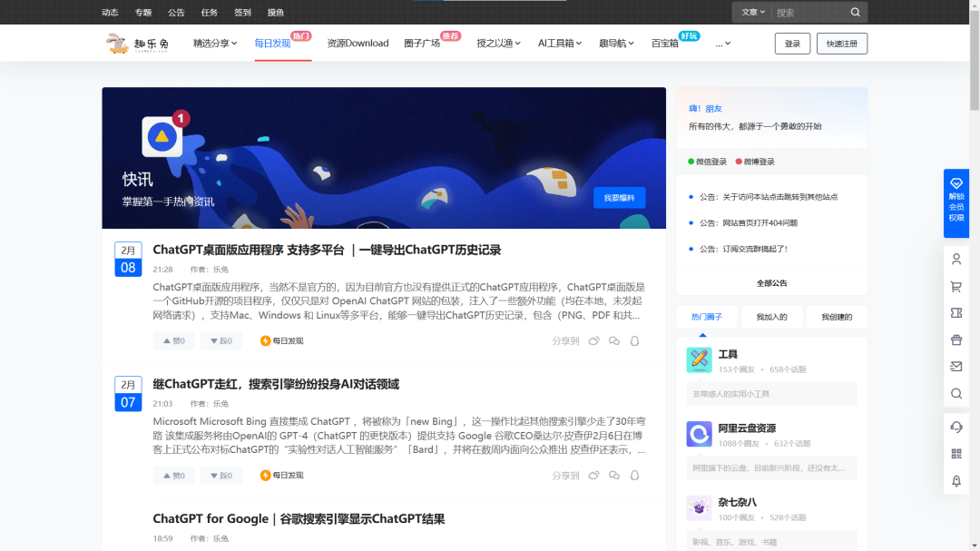Screen dimensions: 980x551
Task: Expand the AI工具箱 navigation dropdown
Action: coord(560,44)
